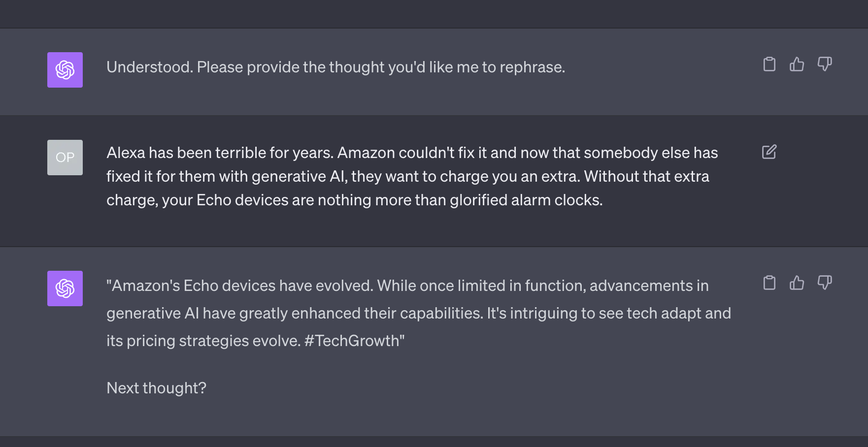The width and height of the screenshot is (868, 447).
Task: Give thumbs up to the 'Understood' reply
Action: pos(797,64)
